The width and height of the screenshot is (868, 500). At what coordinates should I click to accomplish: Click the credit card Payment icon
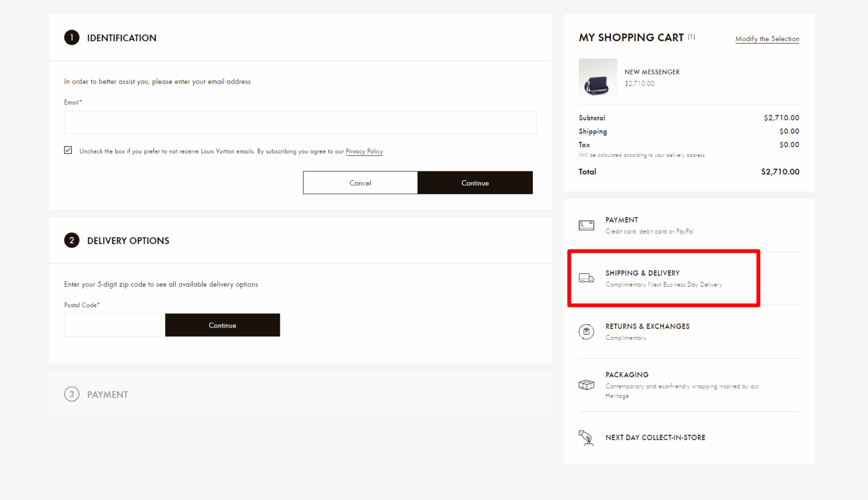586,225
